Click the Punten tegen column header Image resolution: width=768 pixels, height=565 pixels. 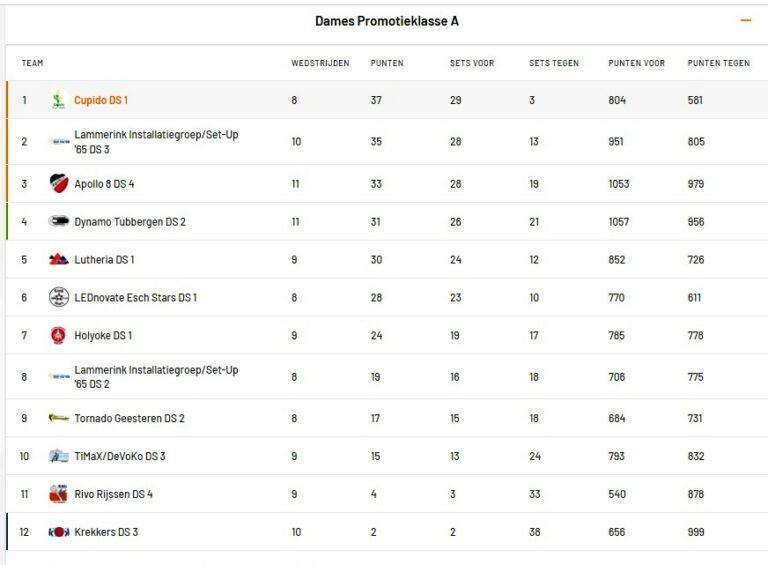pyautogui.click(x=718, y=63)
